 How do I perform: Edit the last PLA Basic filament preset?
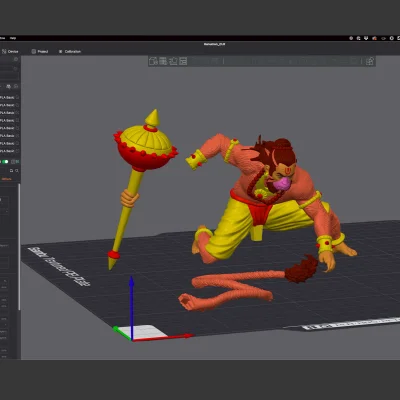click(17, 151)
